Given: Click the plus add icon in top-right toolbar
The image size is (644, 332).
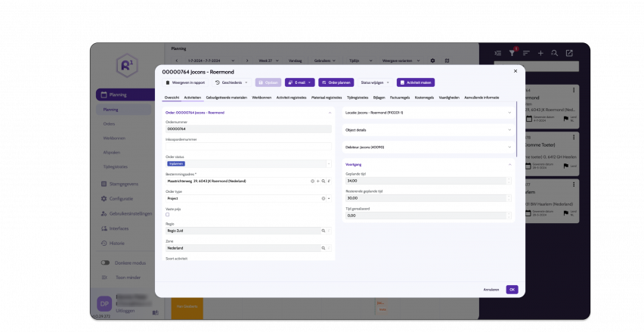Looking at the screenshot, I should tap(540, 53).
